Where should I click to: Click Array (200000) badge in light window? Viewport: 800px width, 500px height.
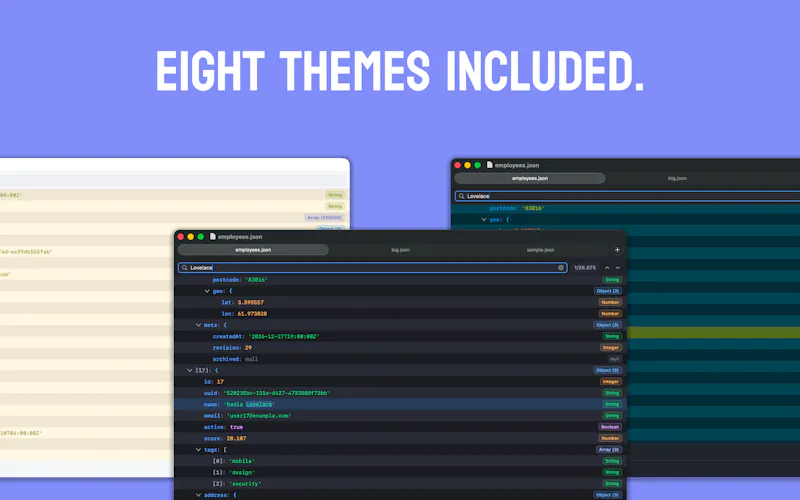[324, 218]
